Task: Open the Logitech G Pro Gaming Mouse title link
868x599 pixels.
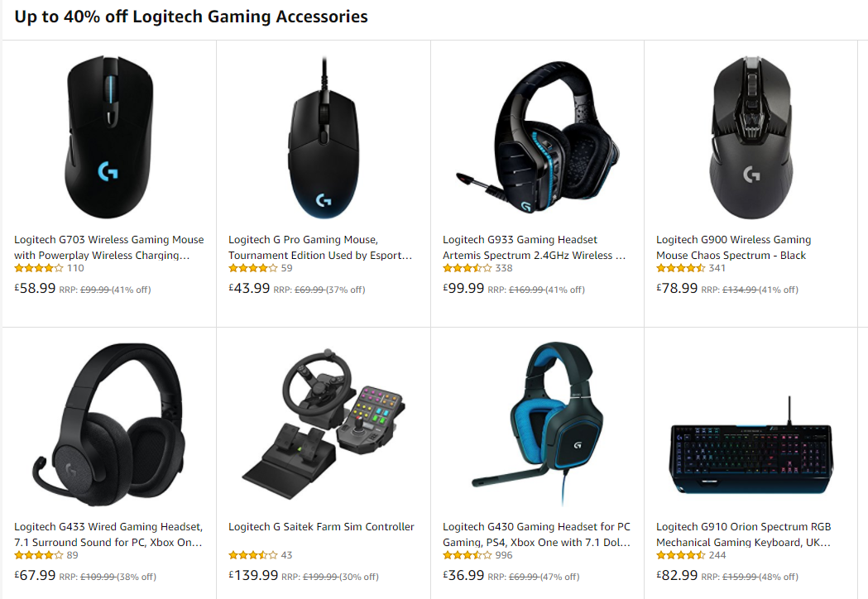Action: pyautogui.click(x=320, y=247)
